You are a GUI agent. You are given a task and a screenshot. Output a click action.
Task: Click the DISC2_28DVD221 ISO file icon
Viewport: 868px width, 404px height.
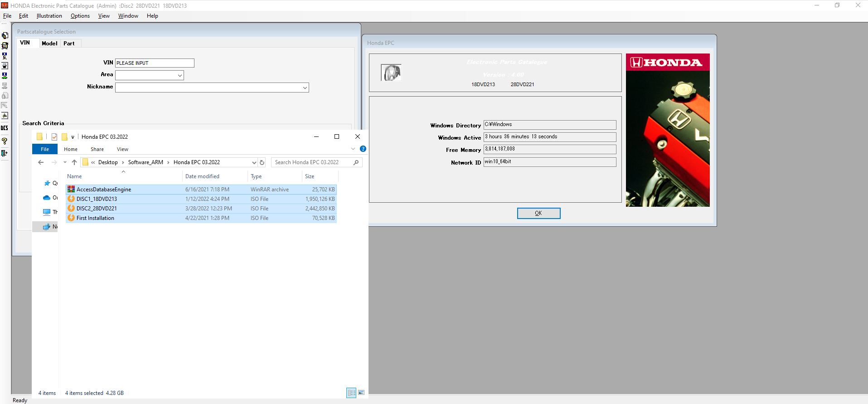(x=71, y=208)
